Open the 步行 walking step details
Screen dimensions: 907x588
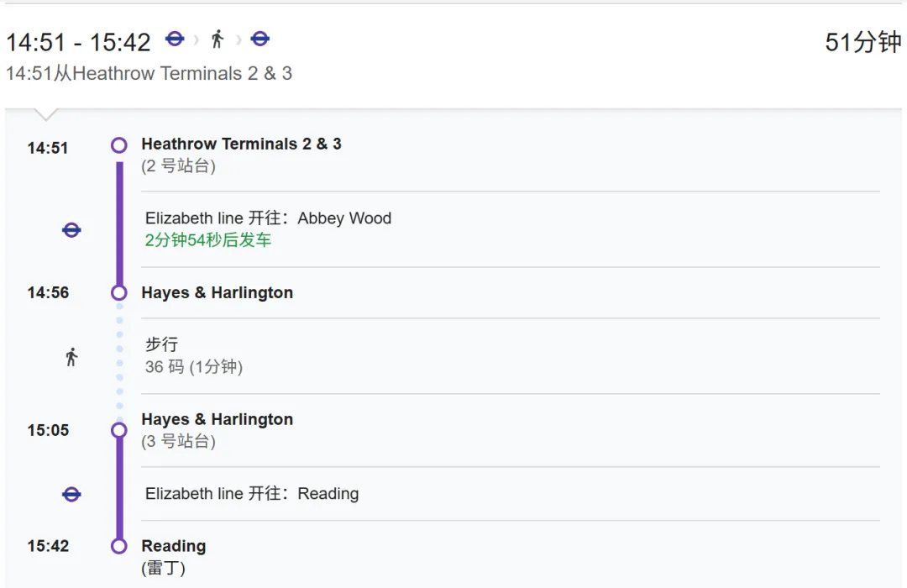pyautogui.click(x=162, y=344)
